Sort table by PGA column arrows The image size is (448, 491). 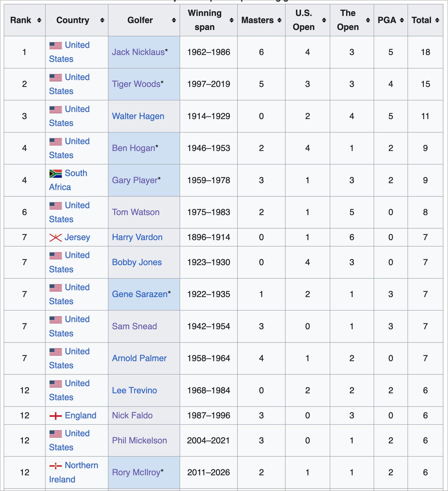402,20
